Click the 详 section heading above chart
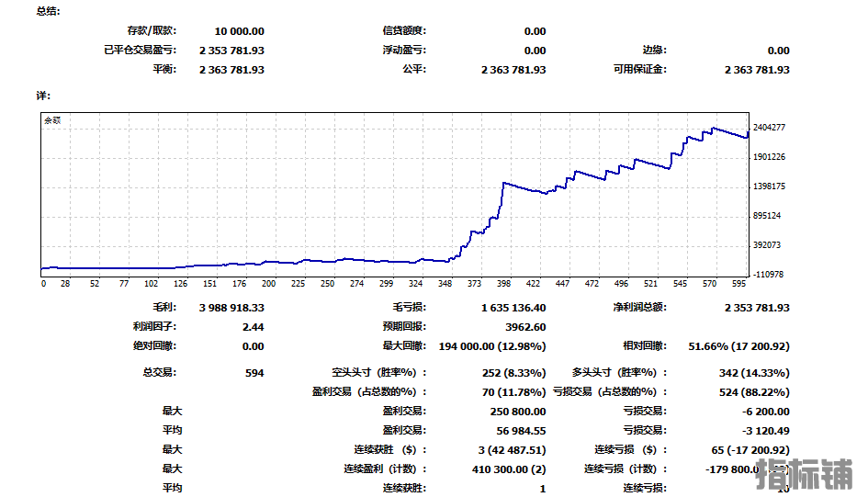 click(x=42, y=96)
